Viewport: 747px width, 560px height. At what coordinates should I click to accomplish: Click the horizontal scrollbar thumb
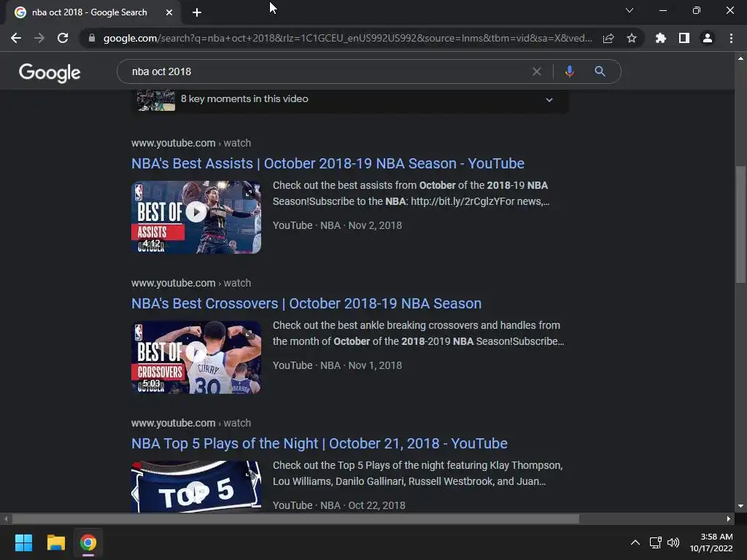[x=295, y=518]
